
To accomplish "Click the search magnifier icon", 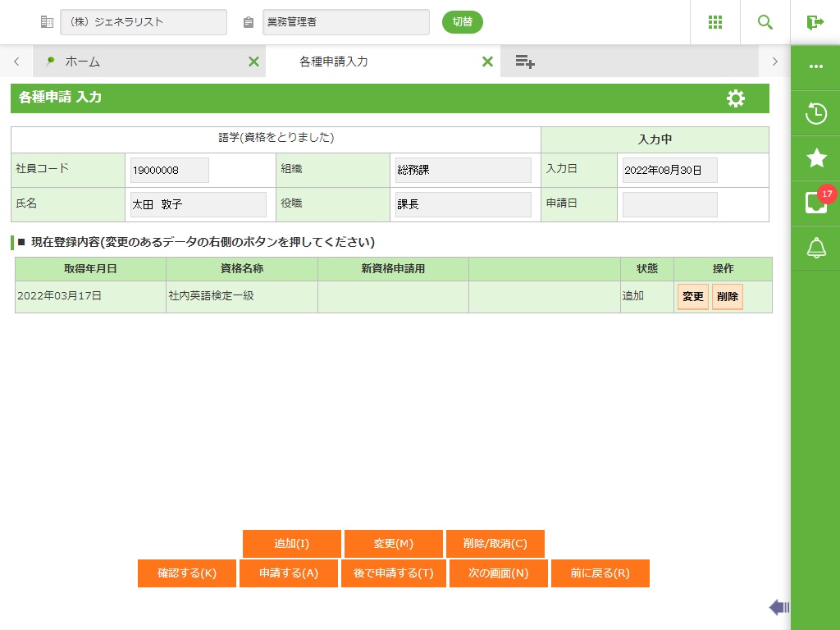I will tap(765, 22).
